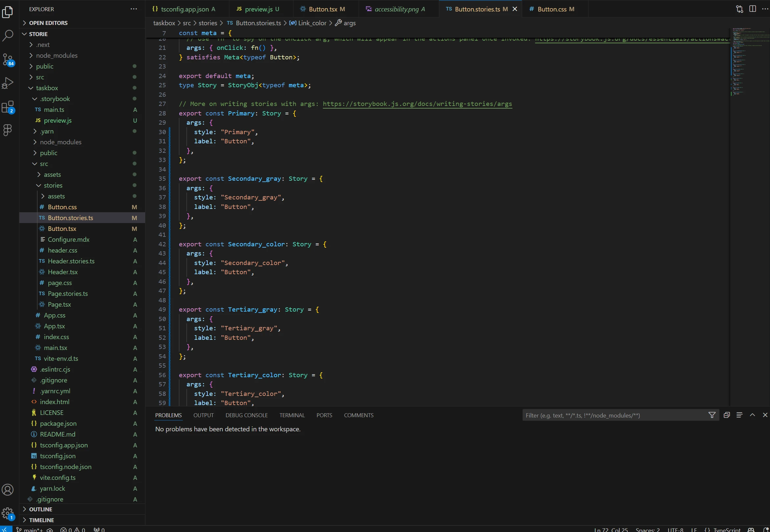
Task: Open the DEBUG CONSOLE panel tab
Action: point(246,415)
